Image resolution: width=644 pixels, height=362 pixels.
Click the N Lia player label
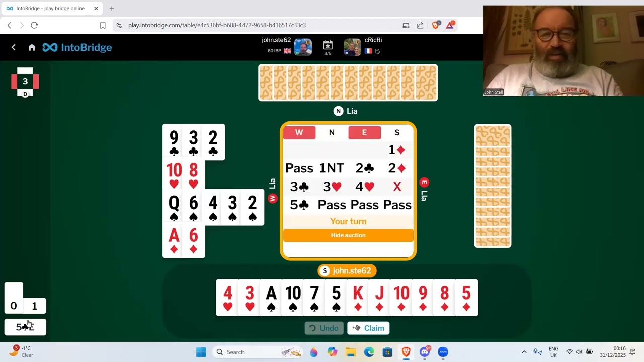click(346, 111)
